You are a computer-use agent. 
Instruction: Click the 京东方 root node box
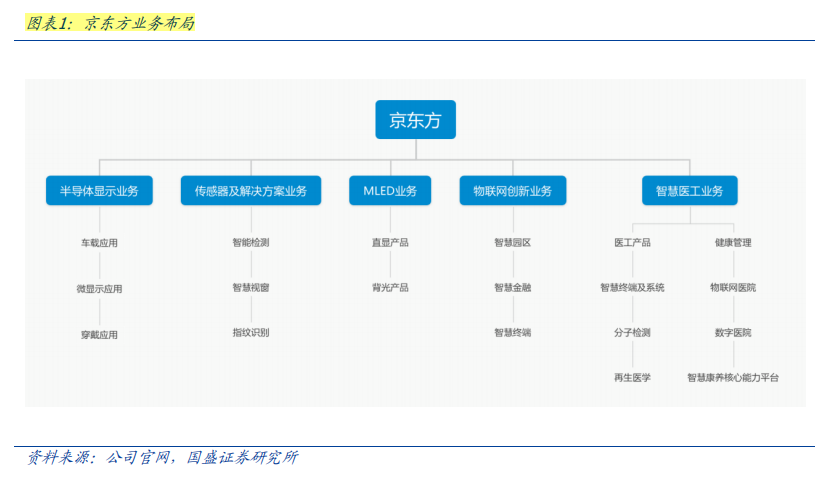(x=415, y=120)
